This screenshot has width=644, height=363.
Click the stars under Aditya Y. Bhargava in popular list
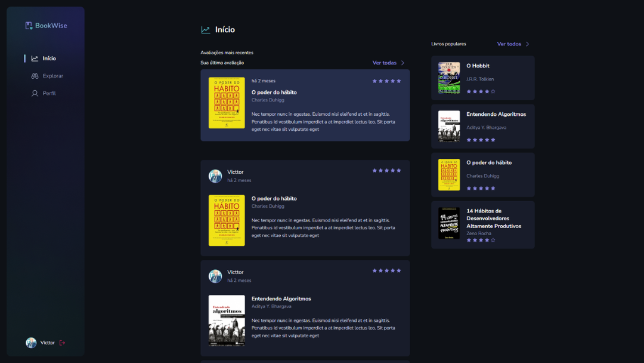[x=481, y=140]
